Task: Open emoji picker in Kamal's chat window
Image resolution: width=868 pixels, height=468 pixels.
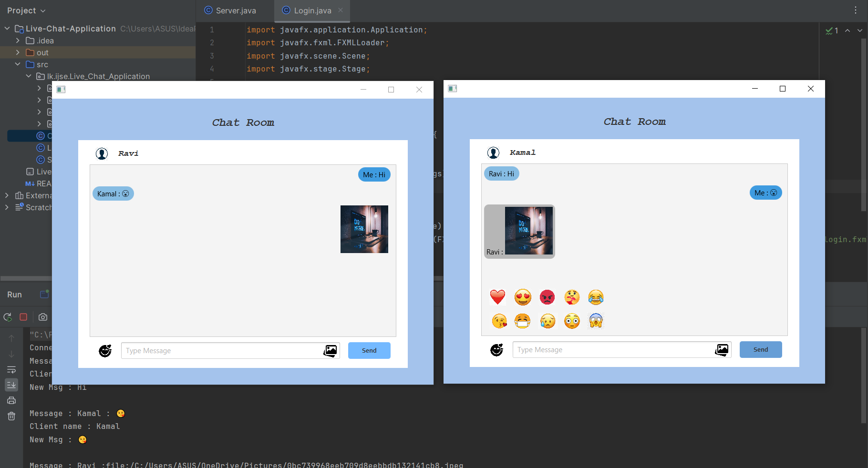Action: tap(496, 350)
